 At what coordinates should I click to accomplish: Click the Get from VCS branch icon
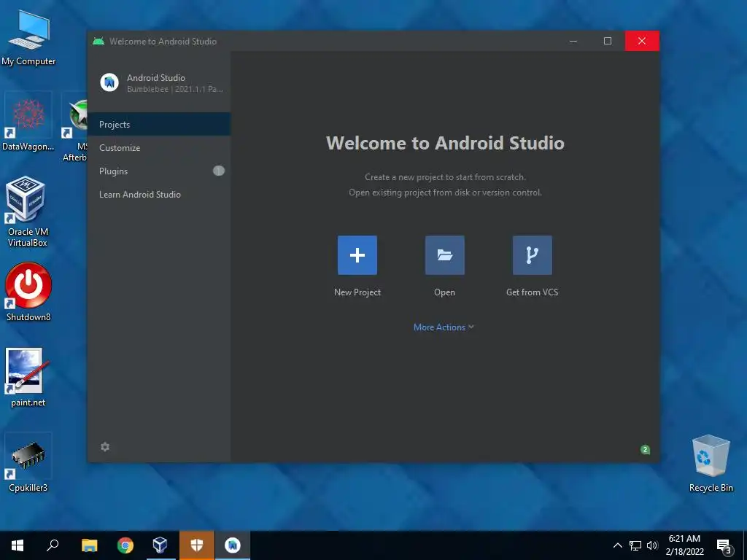[x=532, y=255]
